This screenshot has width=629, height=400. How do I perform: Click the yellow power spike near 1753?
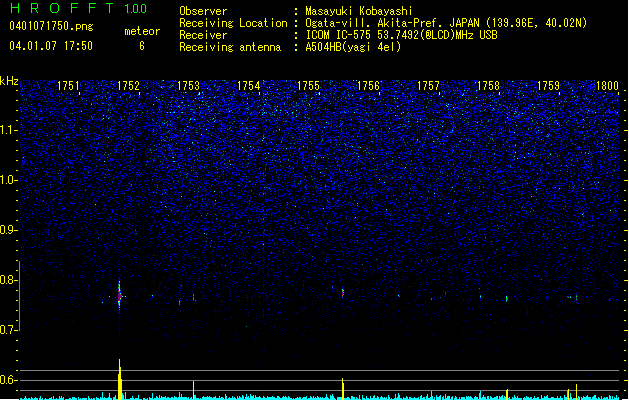click(x=193, y=390)
